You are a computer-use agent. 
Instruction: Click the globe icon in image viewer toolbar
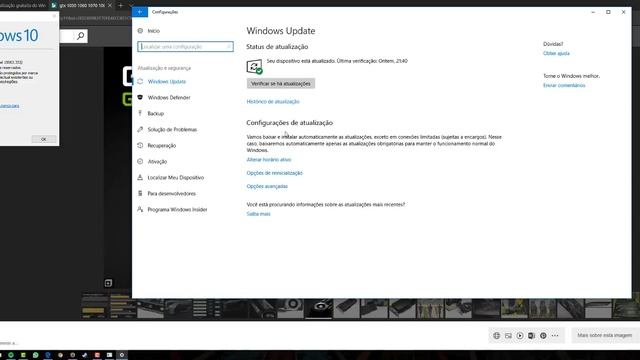click(496, 336)
